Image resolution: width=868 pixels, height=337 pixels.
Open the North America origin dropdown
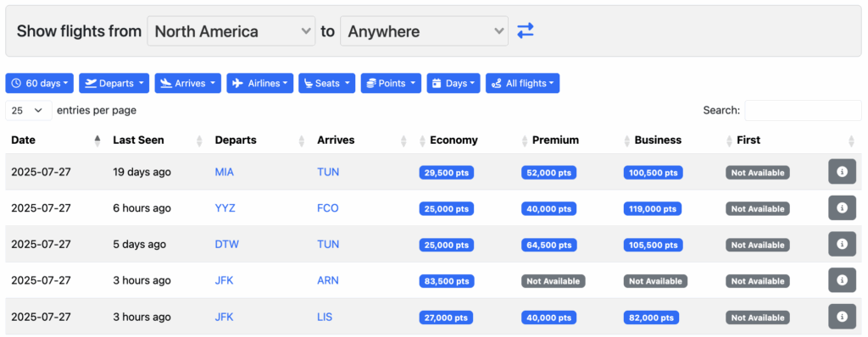click(x=231, y=31)
